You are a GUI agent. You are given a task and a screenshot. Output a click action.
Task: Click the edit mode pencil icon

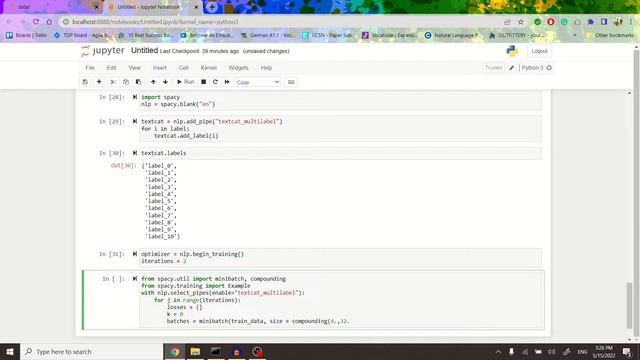pos(511,68)
